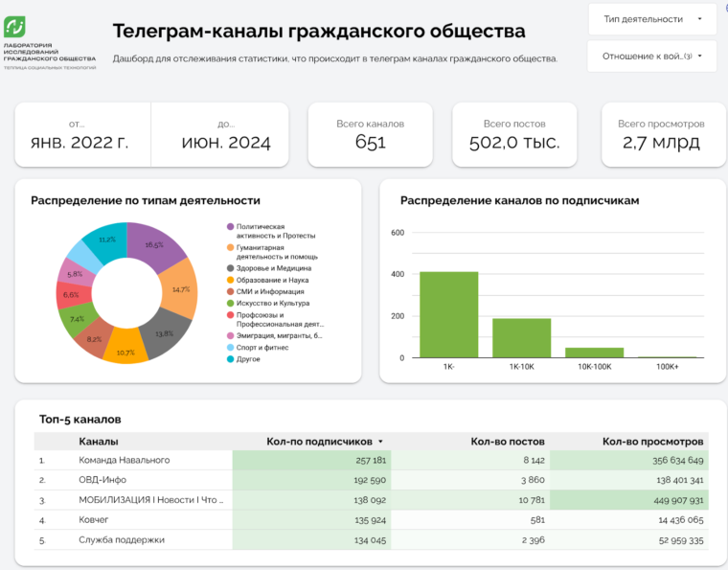Click the sort arrow beside Кол-по подписчиков
Screen dimensions: 728x570
[x=380, y=442]
